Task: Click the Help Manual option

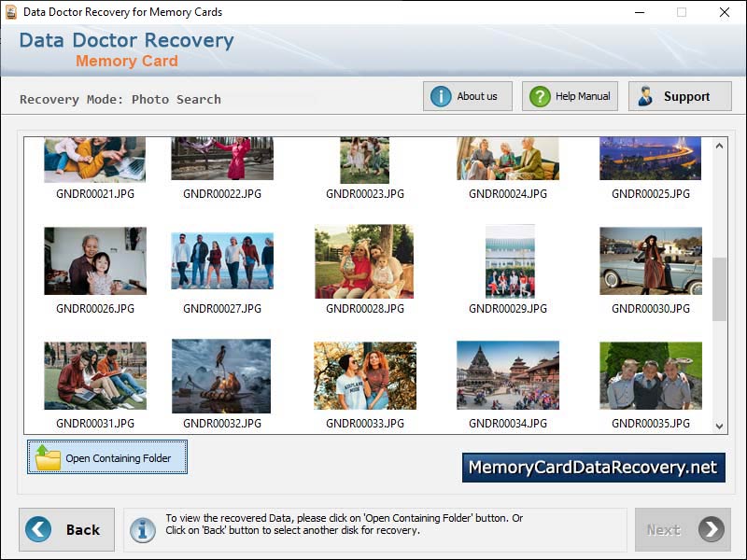Action: 570,95
